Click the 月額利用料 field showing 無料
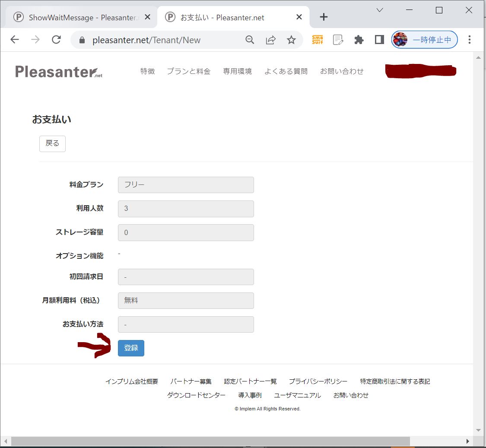The width and height of the screenshot is (486, 448). [186, 300]
